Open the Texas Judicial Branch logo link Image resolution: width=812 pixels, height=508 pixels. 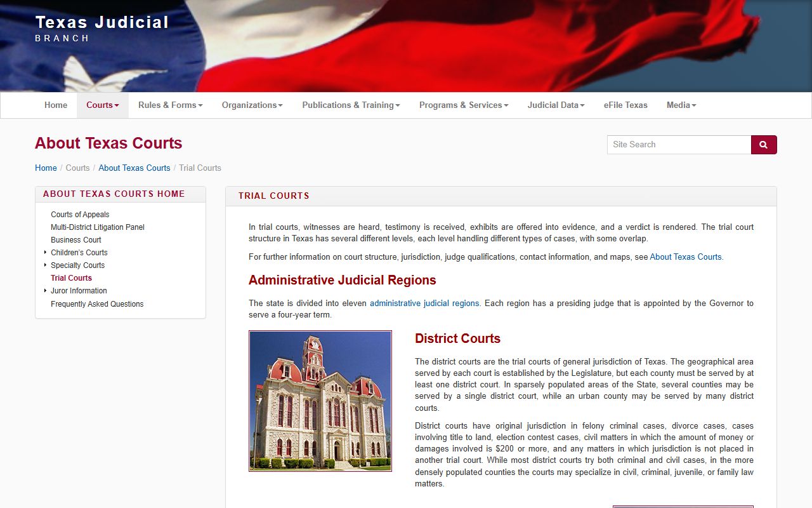coord(102,29)
